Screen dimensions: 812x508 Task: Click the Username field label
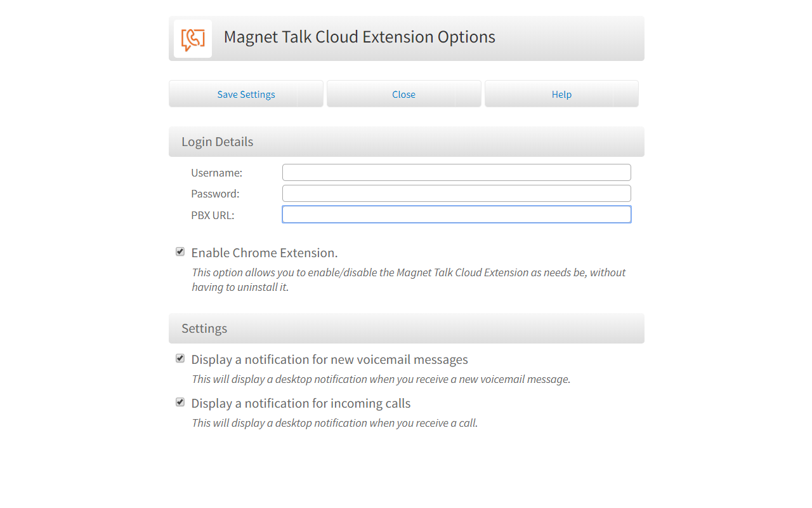tap(216, 172)
